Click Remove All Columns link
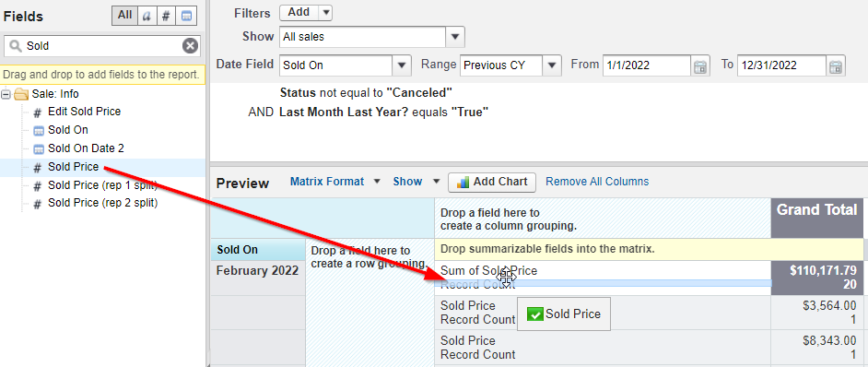868x367 pixels. (597, 182)
